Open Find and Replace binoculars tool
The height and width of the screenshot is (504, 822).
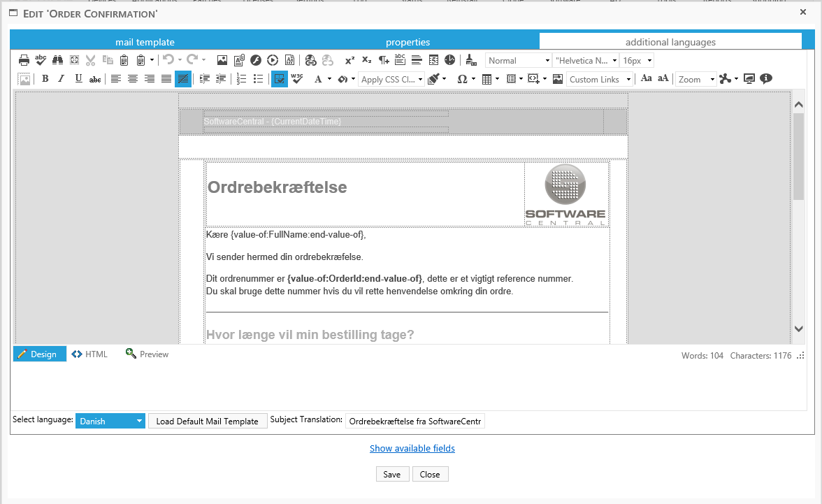click(x=58, y=61)
